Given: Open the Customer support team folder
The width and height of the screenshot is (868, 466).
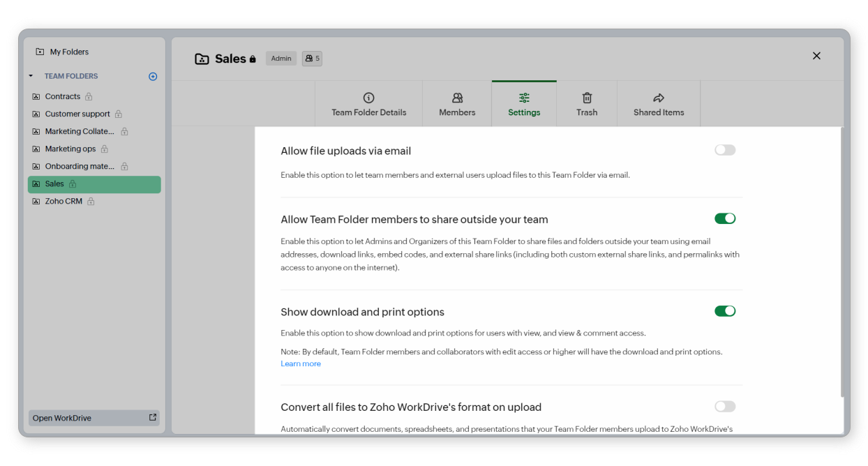Looking at the screenshot, I should [77, 114].
